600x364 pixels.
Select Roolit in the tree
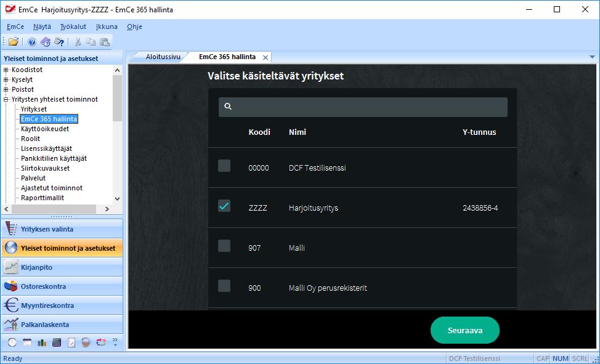(x=31, y=139)
